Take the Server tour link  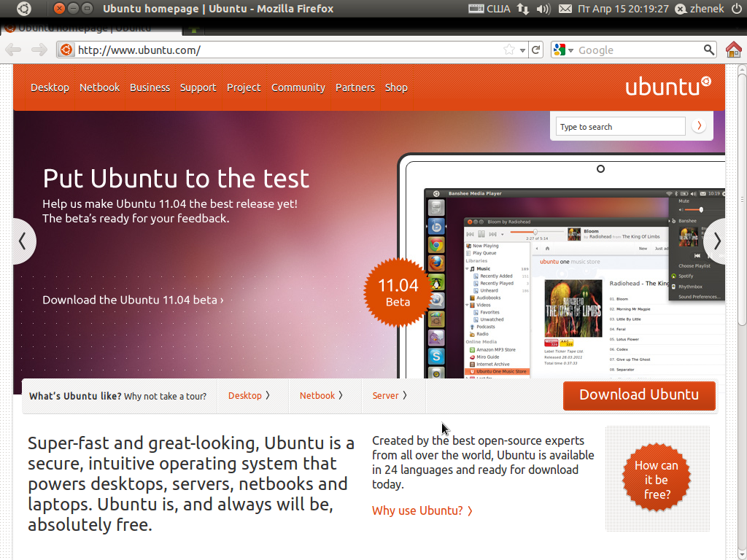390,396
